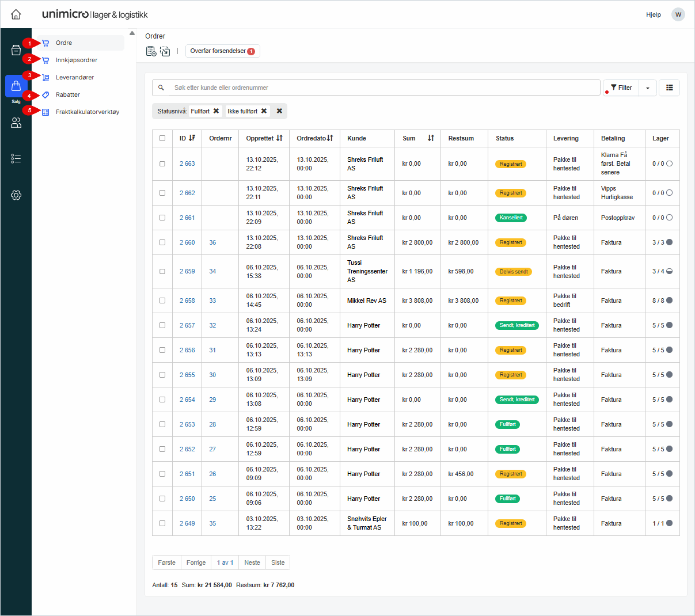695x616 pixels.
Task: Open the order ID 2 659 link
Action: pos(187,271)
